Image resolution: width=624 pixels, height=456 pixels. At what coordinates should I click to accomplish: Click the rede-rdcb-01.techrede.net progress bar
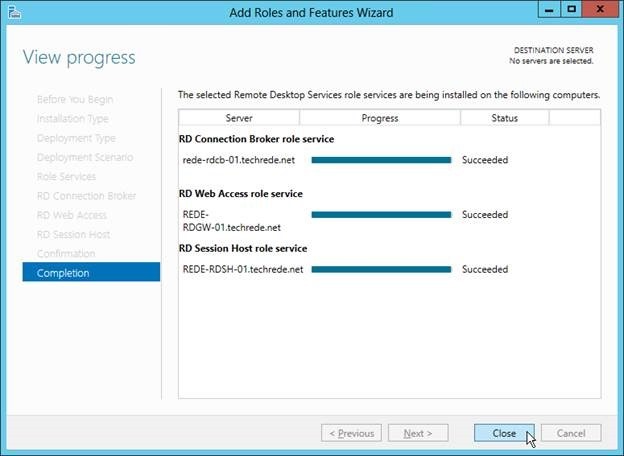click(381, 160)
